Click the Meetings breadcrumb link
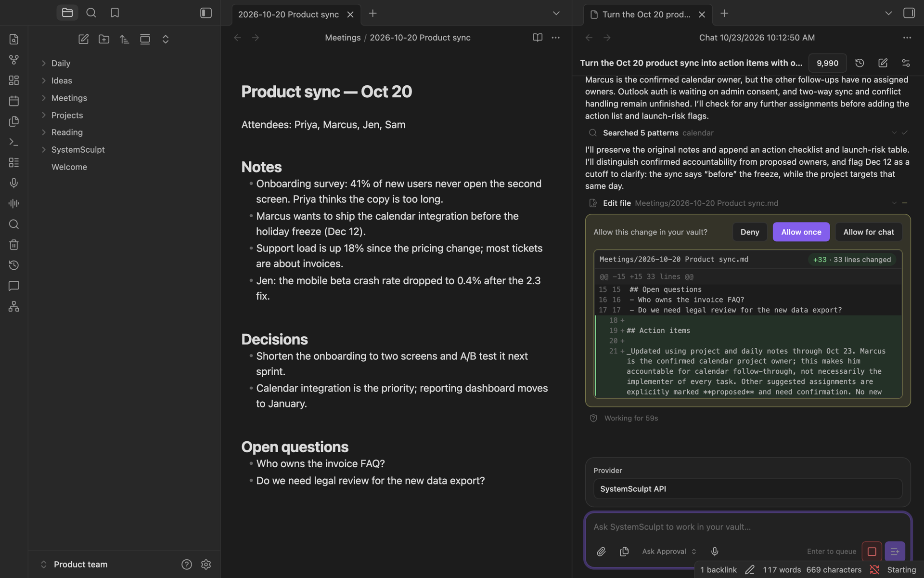This screenshot has height=578, width=924. click(343, 38)
